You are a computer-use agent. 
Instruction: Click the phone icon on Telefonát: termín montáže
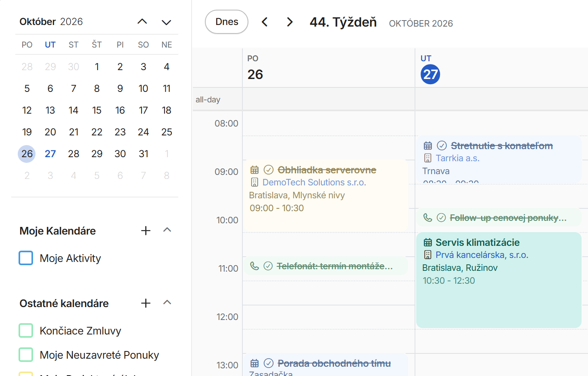click(x=254, y=266)
